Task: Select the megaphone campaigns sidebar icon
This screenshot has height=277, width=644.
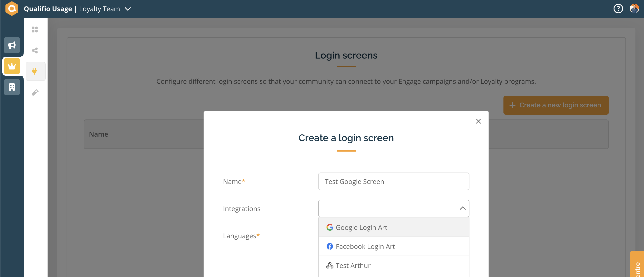Action: coord(12,45)
